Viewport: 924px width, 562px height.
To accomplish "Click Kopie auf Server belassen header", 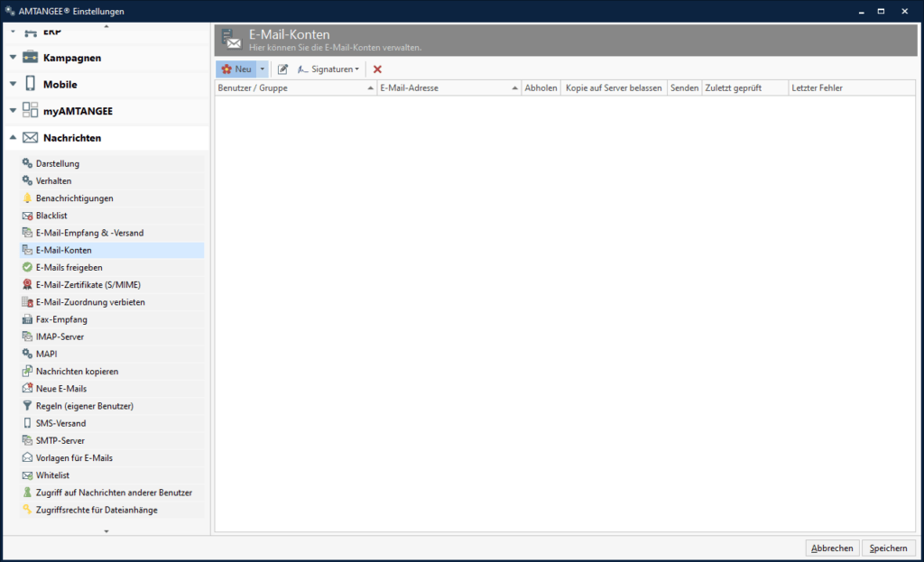I will (614, 88).
